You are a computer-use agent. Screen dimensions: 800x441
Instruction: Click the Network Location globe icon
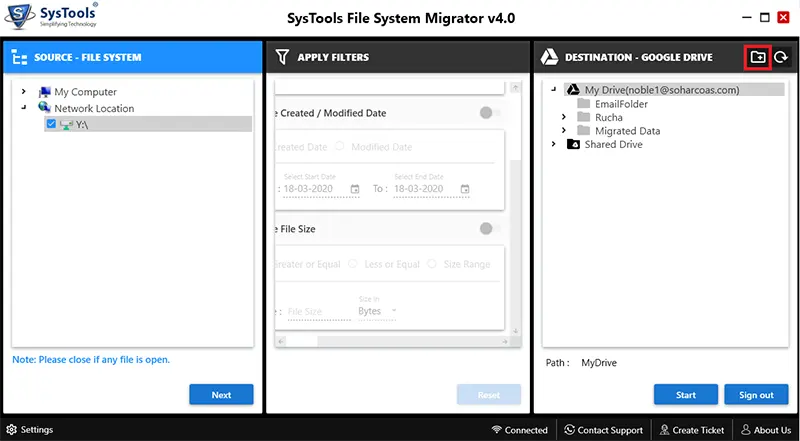click(45, 108)
